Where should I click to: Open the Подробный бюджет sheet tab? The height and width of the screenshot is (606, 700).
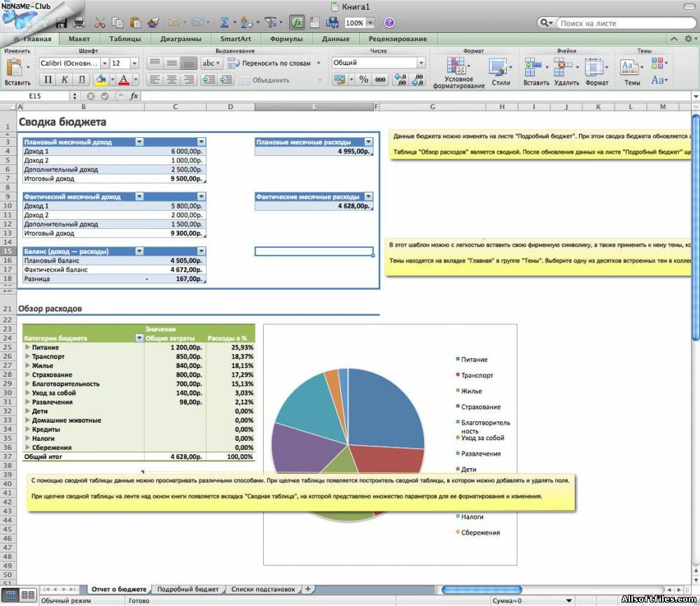pyautogui.click(x=188, y=589)
